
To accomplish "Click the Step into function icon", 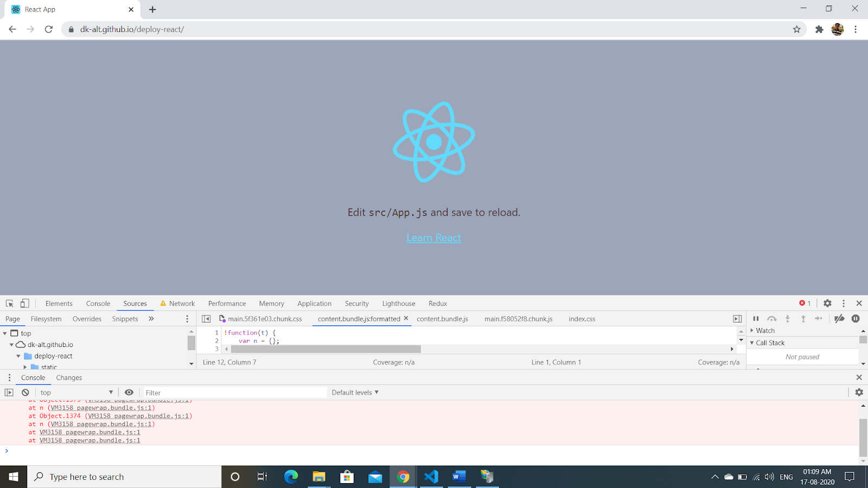I will click(788, 319).
